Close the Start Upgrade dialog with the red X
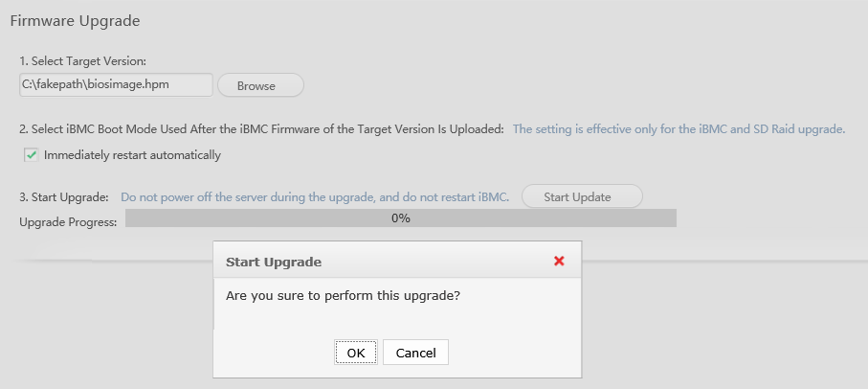The width and height of the screenshot is (868, 389). click(559, 261)
